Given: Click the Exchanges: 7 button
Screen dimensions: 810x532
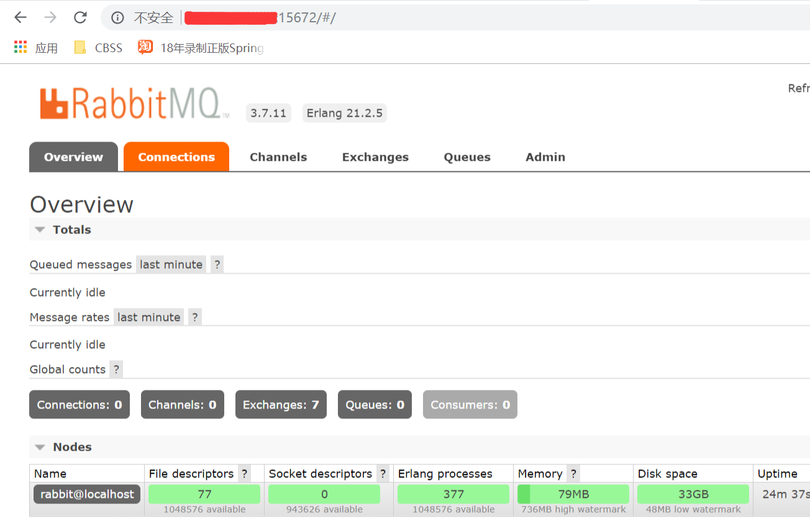Looking at the screenshot, I should [281, 404].
